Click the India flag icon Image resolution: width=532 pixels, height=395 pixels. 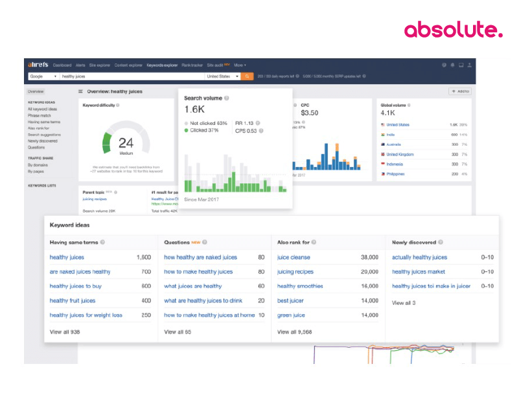pos(383,135)
